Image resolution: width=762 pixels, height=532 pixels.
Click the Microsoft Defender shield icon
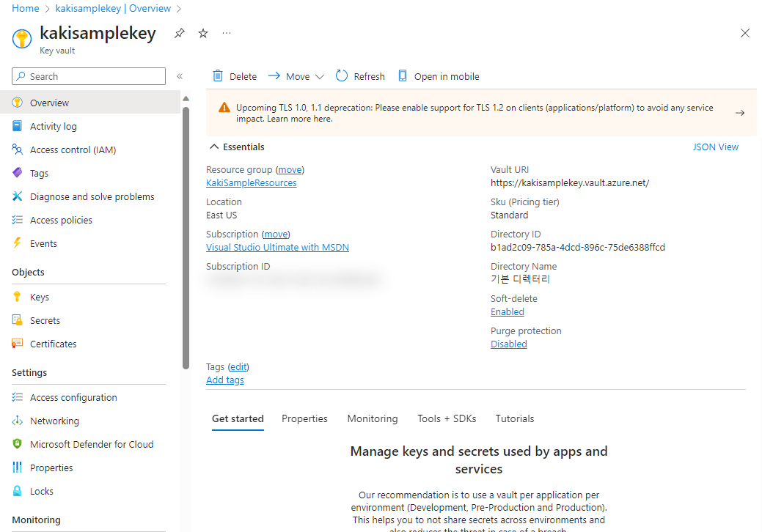(x=17, y=443)
